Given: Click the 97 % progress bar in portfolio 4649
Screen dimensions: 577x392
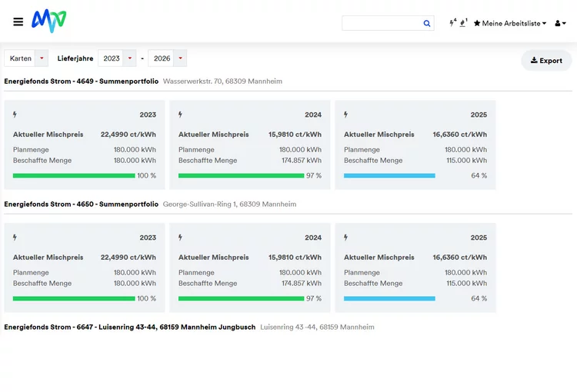Looking at the screenshot, I should [242, 175].
